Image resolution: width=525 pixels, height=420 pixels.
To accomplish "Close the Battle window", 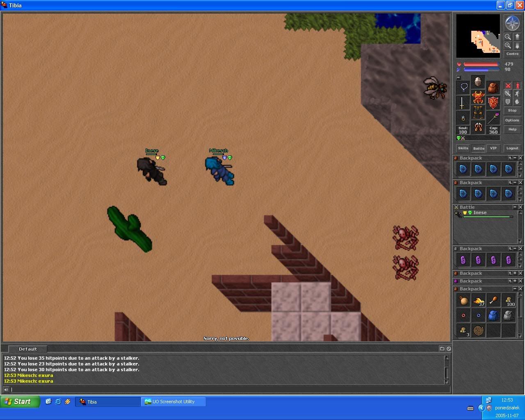I will [x=520, y=207].
